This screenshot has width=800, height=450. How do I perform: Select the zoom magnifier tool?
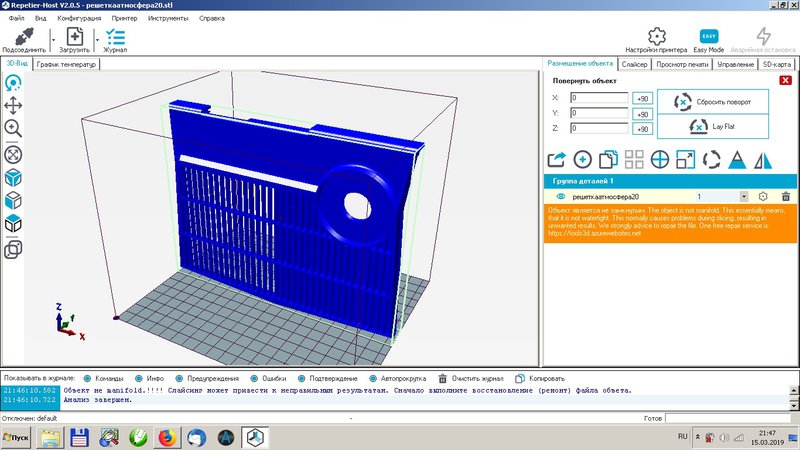click(13, 128)
